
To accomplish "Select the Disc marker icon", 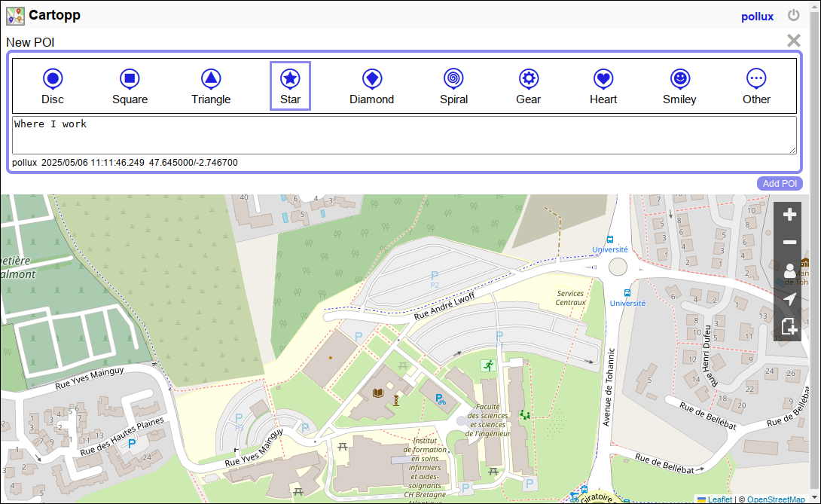I will (53, 86).
